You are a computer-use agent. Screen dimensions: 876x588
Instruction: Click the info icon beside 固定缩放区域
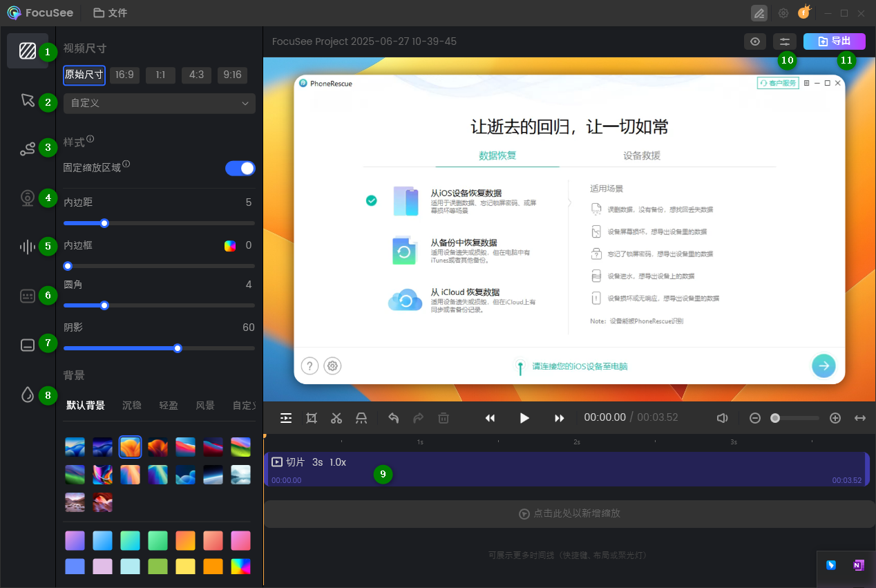pos(126,164)
